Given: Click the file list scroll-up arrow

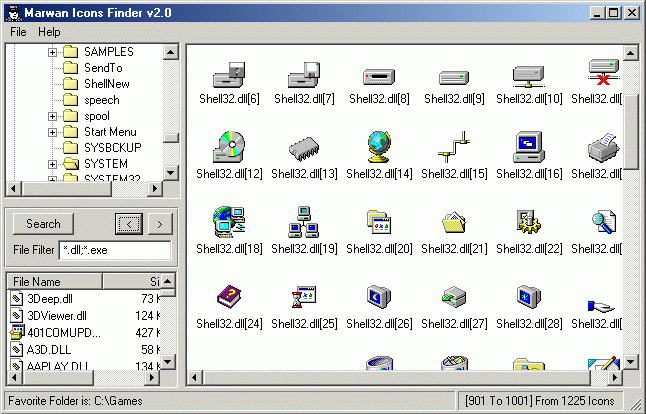Looking at the screenshot, I should point(168,281).
